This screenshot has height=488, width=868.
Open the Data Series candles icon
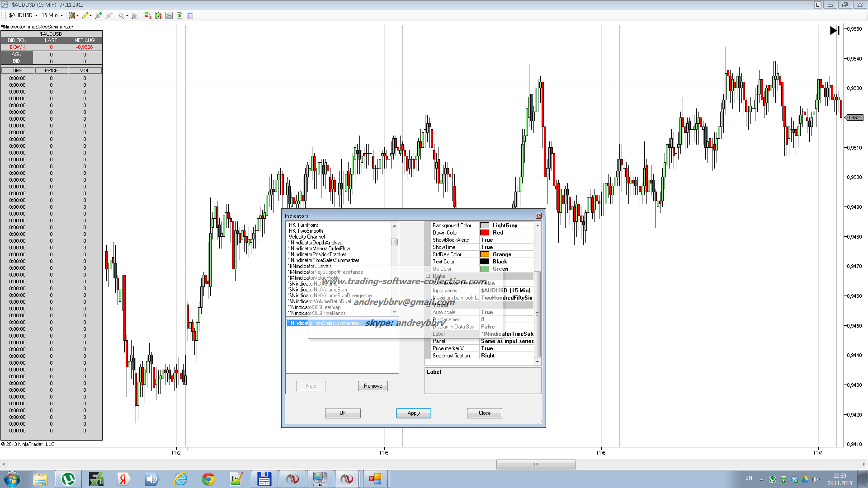(x=158, y=15)
